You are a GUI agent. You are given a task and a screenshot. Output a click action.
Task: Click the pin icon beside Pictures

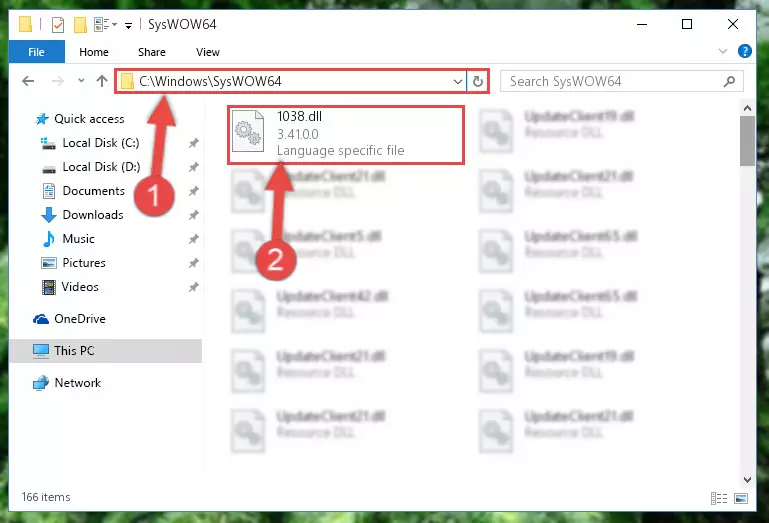[194, 263]
